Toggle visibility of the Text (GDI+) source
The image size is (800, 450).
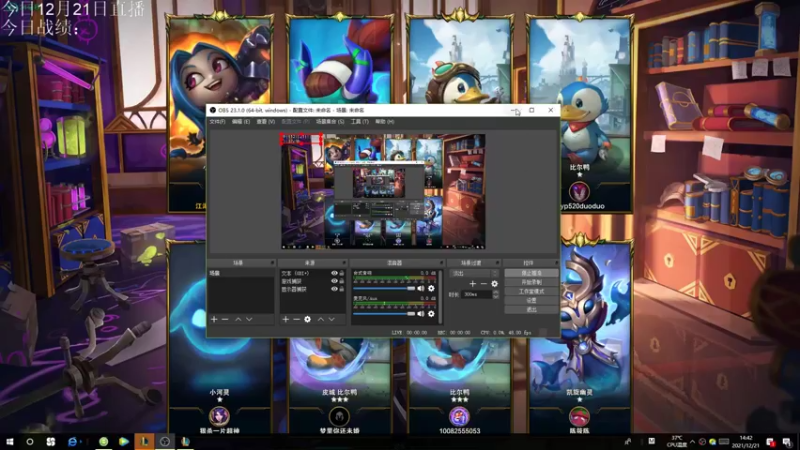(x=334, y=273)
